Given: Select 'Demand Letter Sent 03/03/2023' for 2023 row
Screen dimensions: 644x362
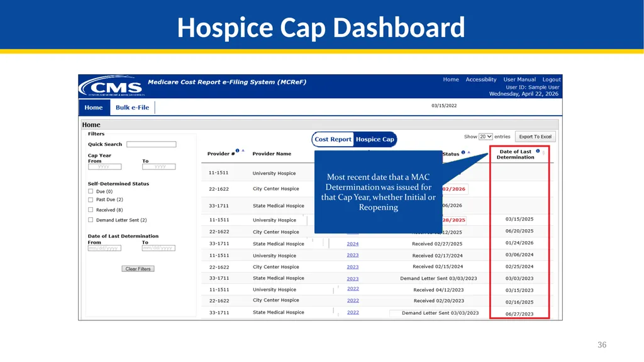Looking at the screenshot, I should tap(438, 278).
